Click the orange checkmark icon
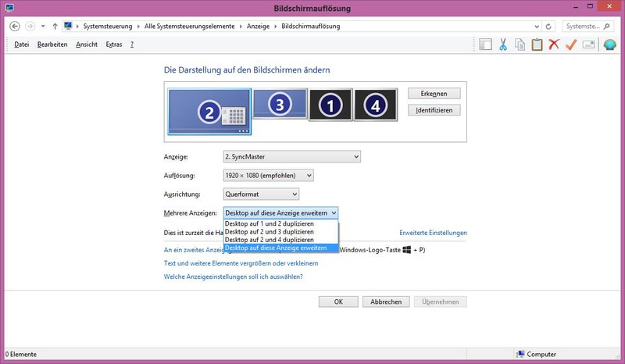 (571, 45)
